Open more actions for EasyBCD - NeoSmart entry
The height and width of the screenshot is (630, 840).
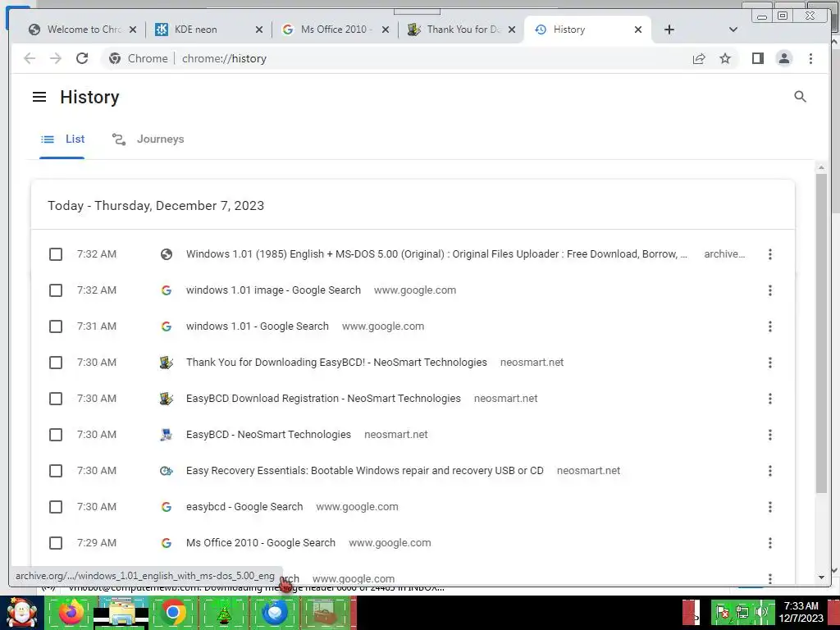coord(769,435)
